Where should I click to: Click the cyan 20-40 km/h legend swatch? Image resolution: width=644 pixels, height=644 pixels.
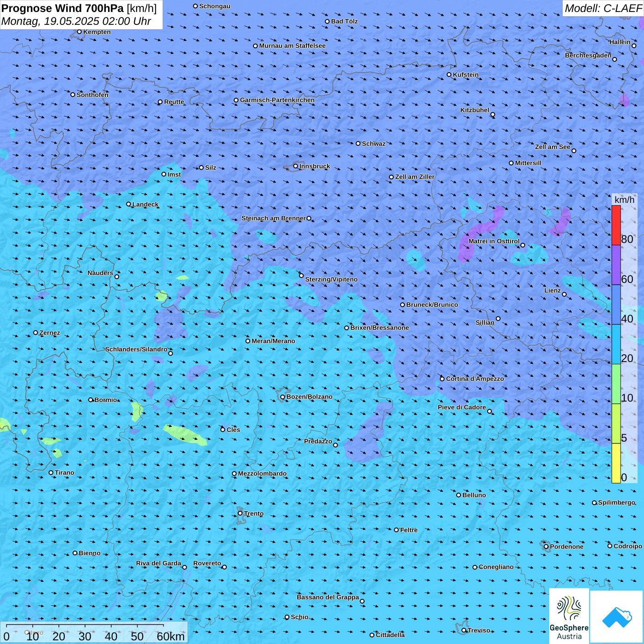[x=616, y=345]
